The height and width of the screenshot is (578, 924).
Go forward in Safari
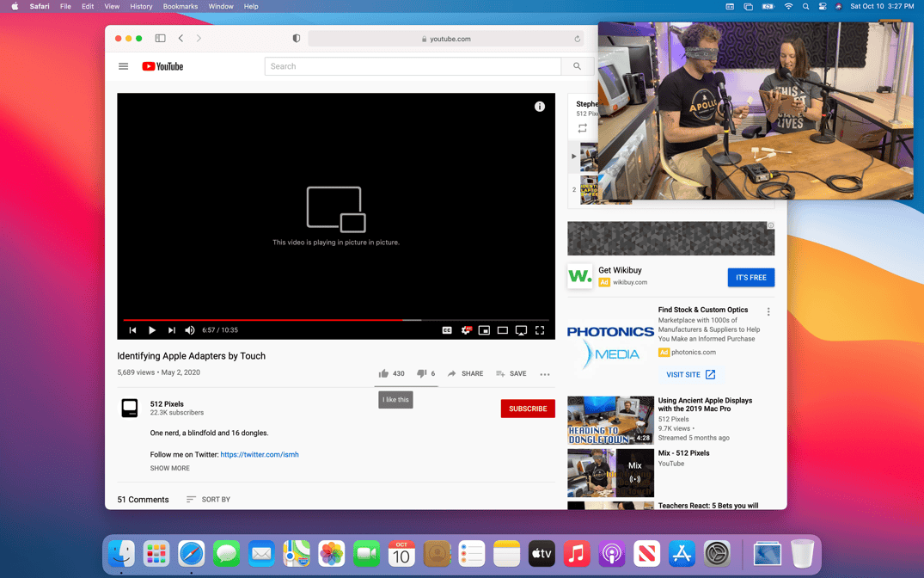click(x=199, y=39)
